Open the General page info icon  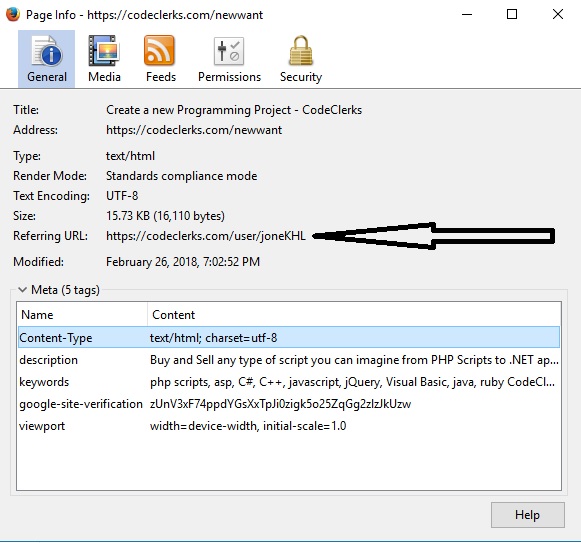[x=47, y=51]
